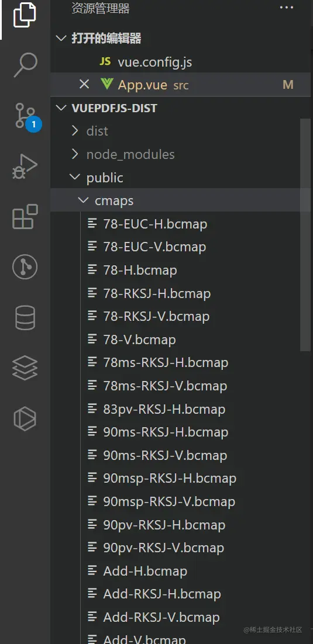313x644 pixels.
Task: Collapse the VUEPDFJS-DIST project root
Action: click(x=61, y=108)
